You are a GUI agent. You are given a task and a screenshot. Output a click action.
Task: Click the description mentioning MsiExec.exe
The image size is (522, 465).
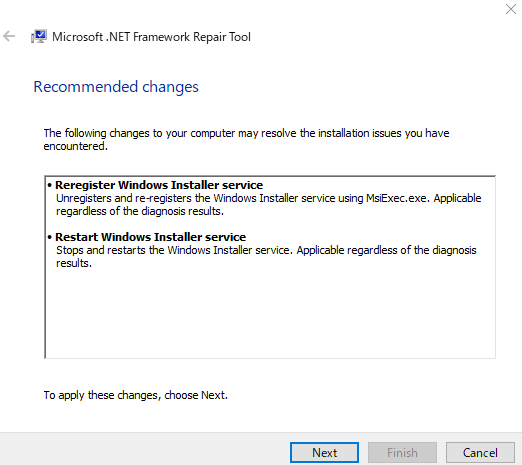tap(268, 204)
